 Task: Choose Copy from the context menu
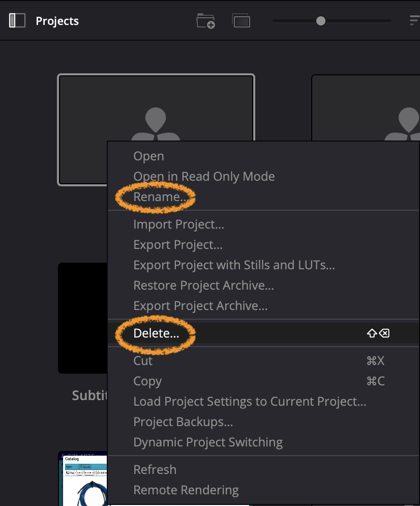point(147,381)
